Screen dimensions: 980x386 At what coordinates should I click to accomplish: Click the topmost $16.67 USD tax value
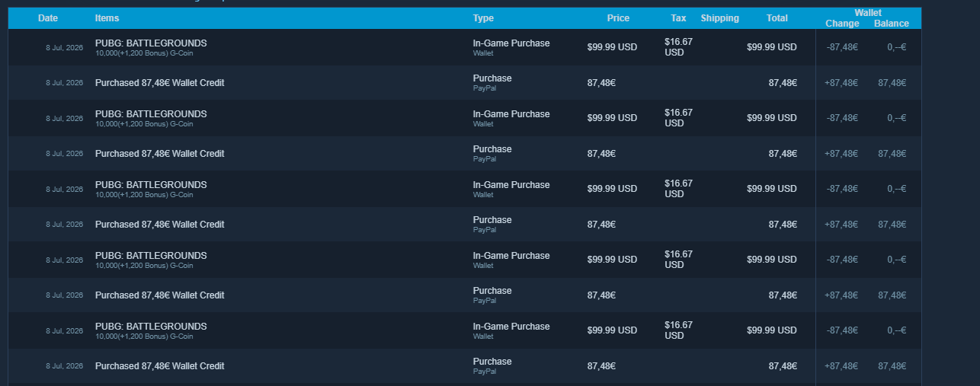click(x=678, y=47)
